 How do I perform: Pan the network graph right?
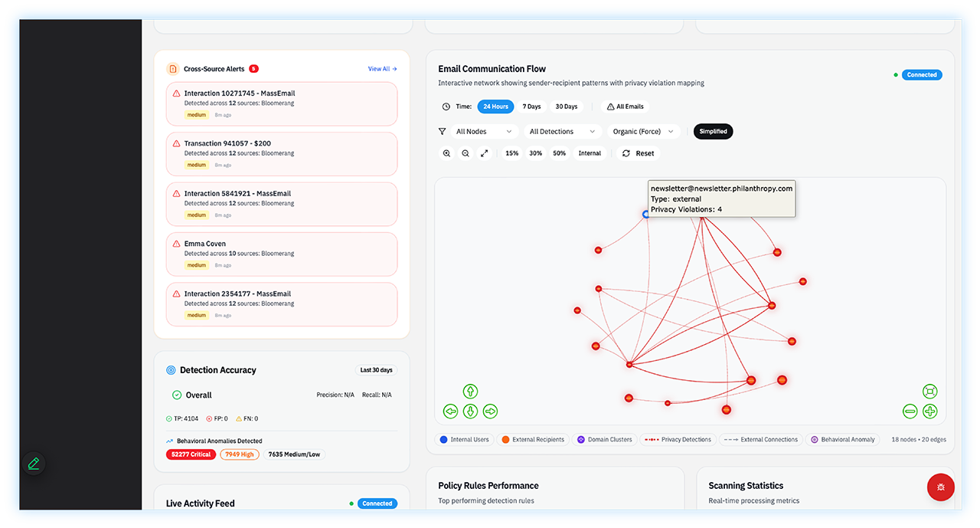490,412
